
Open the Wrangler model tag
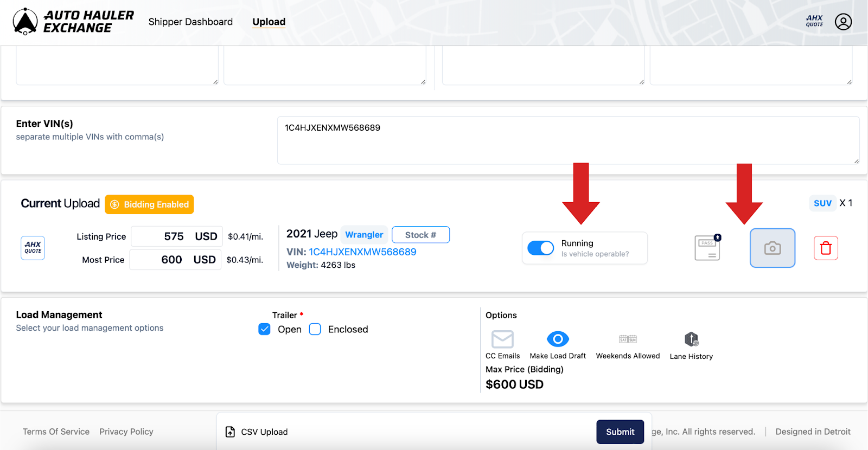364,235
